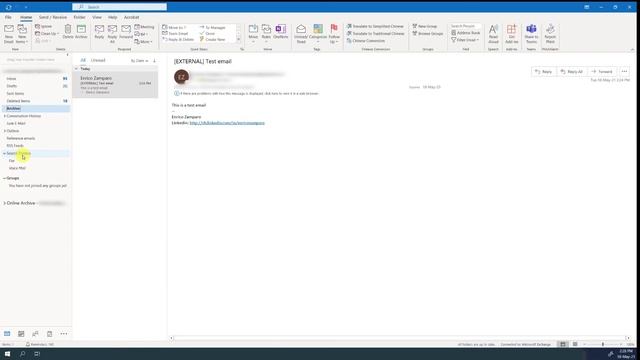640x360 pixels.
Task: Expand the Conversation History folder
Action: pyautogui.click(x=4, y=116)
